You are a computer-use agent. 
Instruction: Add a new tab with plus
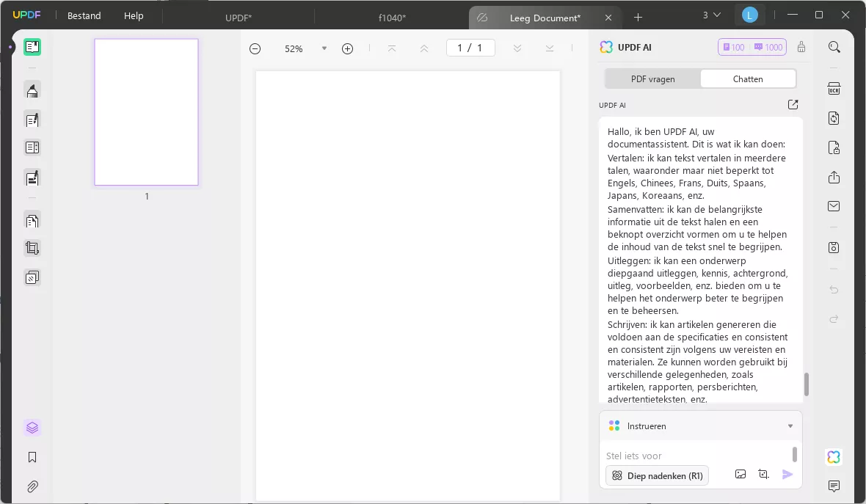[638, 17]
